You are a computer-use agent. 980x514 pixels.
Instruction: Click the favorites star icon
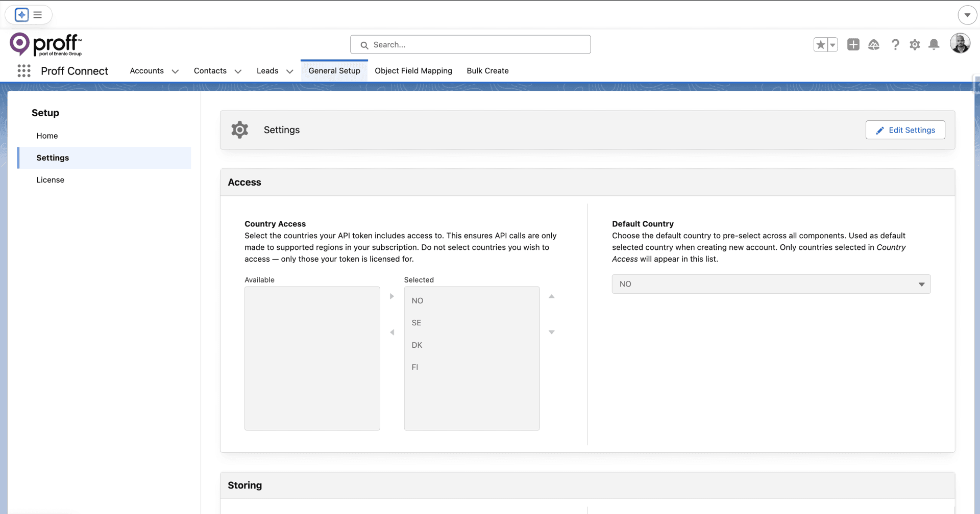coord(820,44)
